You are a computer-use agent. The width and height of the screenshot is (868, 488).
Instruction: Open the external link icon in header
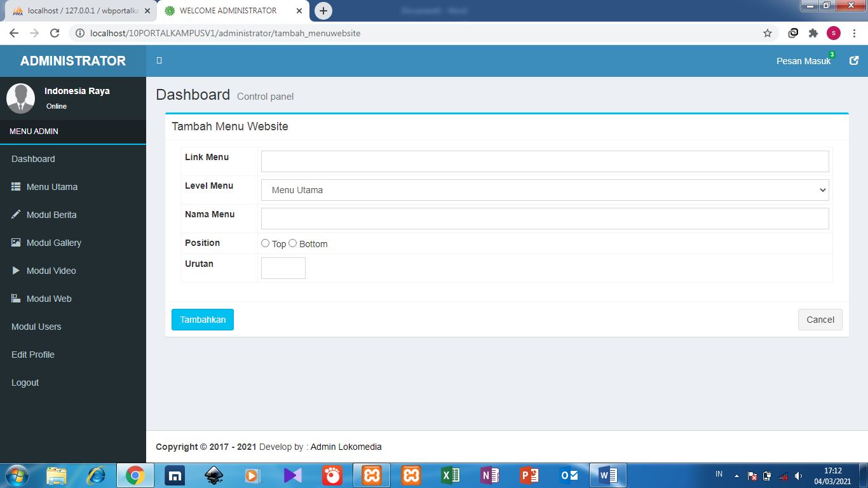coord(854,60)
